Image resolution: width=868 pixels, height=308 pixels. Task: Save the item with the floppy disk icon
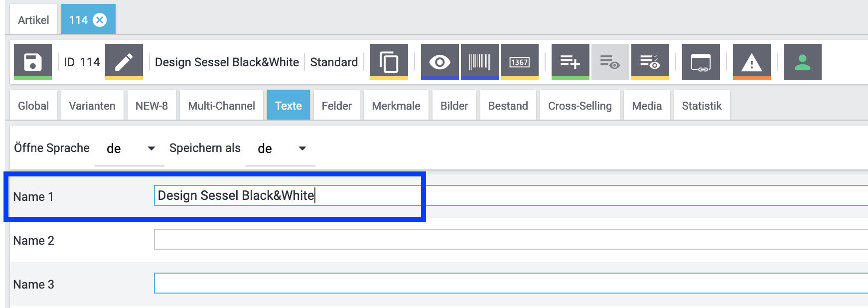coord(33,62)
